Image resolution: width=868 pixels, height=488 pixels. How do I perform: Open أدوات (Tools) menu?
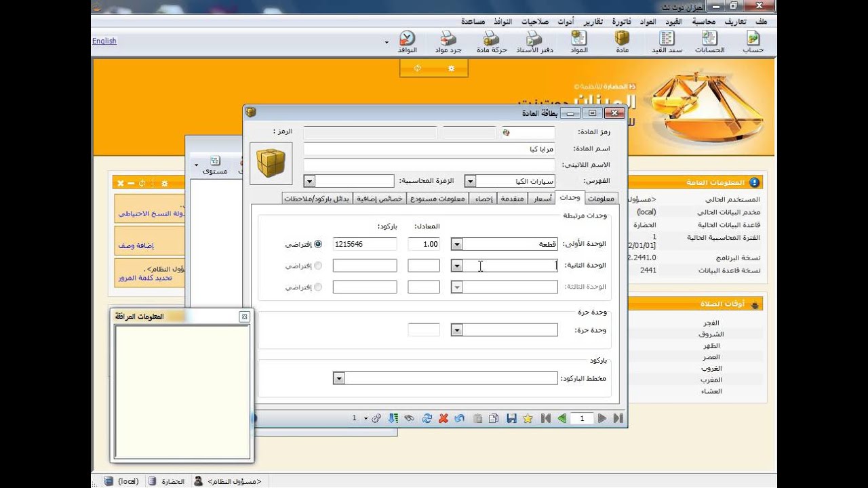tap(566, 22)
